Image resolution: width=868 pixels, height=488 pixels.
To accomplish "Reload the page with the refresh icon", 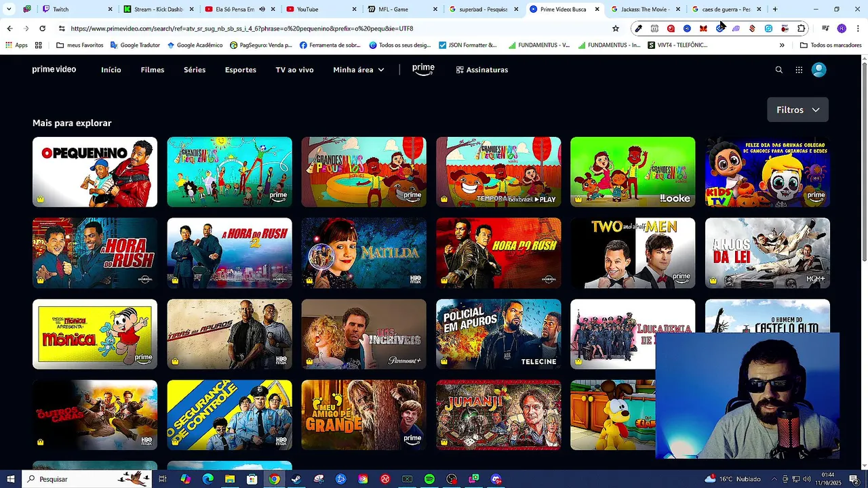I will pos(42,28).
